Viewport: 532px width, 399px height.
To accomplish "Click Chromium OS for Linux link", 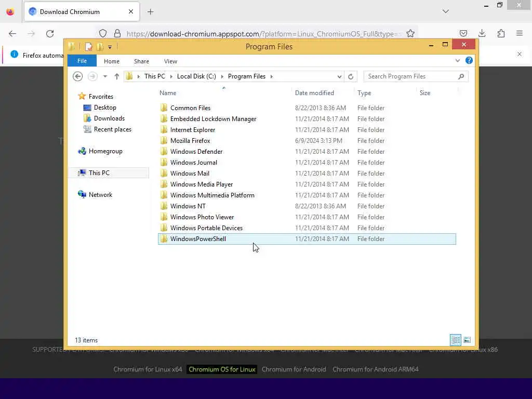I will (222, 369).
